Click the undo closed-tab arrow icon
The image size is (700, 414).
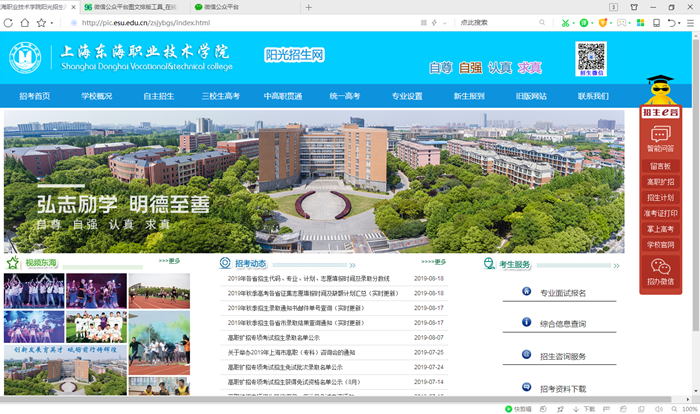(671, 23)
